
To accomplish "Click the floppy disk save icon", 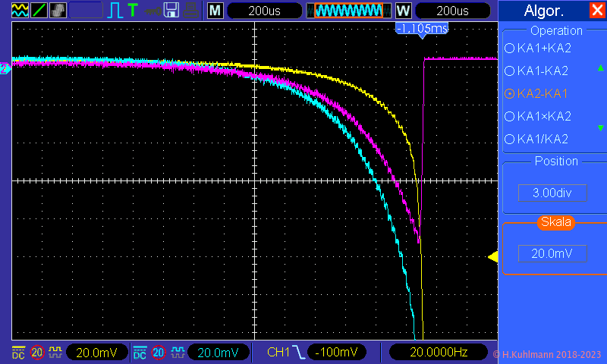I will [x=171, y=11].
